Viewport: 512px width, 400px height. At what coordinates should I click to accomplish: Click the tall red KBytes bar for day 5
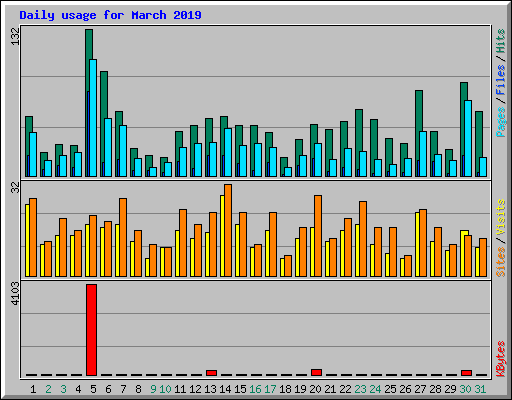click(91, 330)
